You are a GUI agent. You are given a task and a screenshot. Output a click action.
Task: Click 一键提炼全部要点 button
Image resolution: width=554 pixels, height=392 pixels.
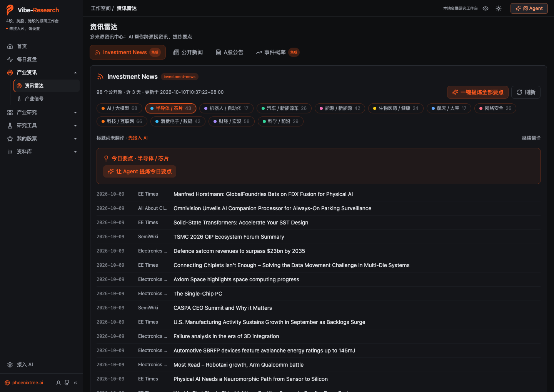coord(478,92)
